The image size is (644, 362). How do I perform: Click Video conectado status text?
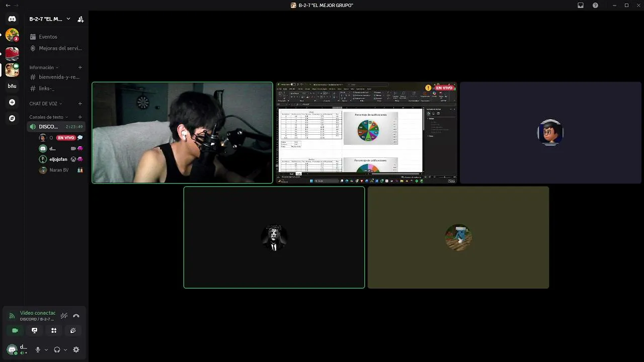coord(38,313)
